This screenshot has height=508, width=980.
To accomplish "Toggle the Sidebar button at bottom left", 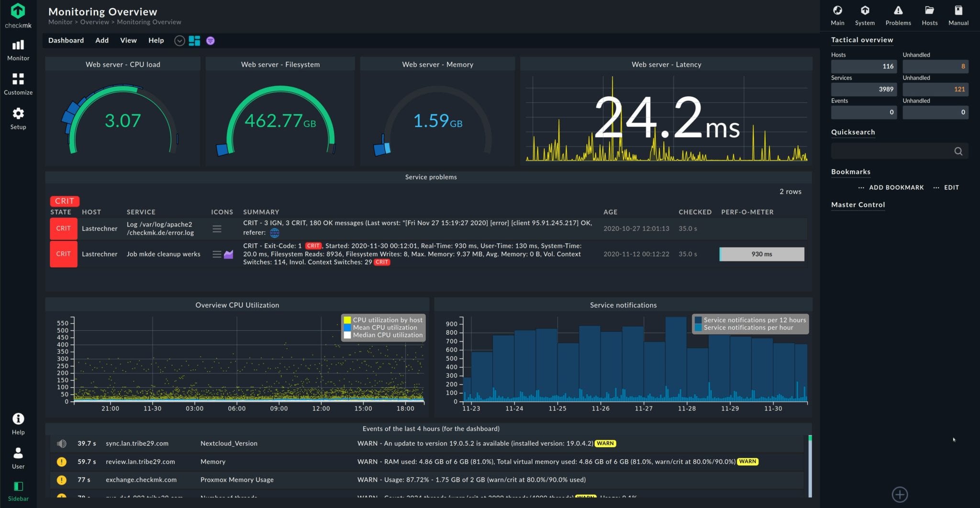I will pyautogui.click(x=18, y=486).
